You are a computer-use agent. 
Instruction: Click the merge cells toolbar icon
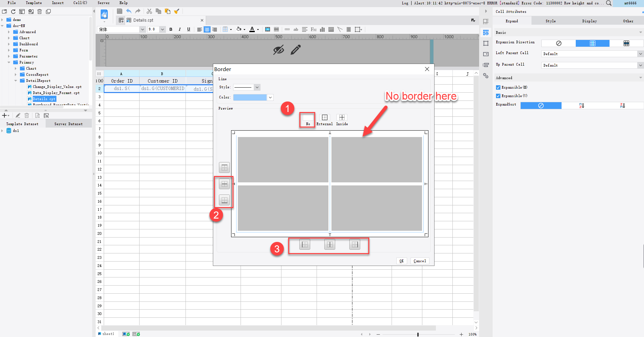[268, 29]
